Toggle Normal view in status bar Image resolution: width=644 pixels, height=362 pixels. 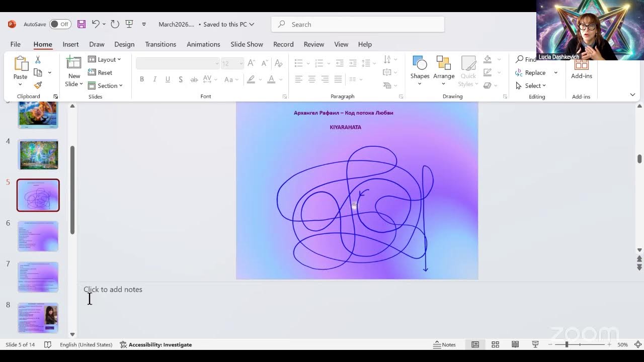coord(475,344)
